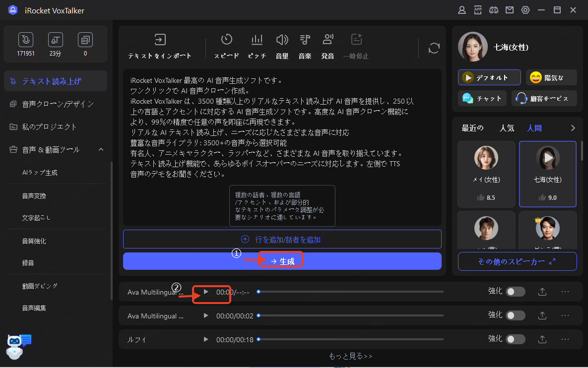Click the refresh/reset icon in the editor toolbar

click(x=434, y=48)
